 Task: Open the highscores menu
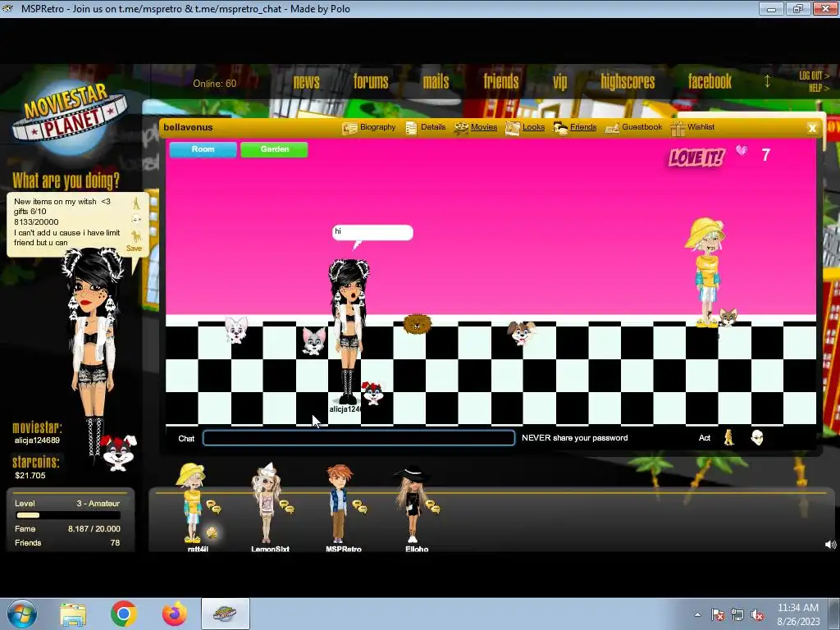[x=628, y=81]
